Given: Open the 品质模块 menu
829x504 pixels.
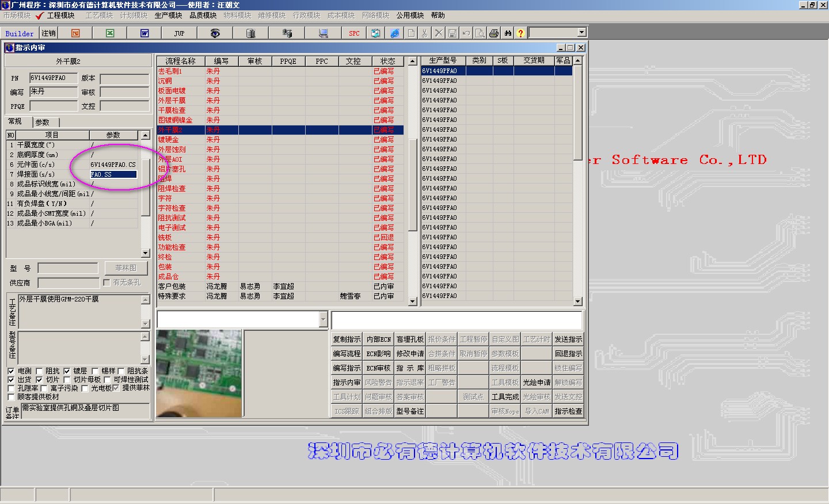Looking at the screenshot, I should click(x=203, y=16).
